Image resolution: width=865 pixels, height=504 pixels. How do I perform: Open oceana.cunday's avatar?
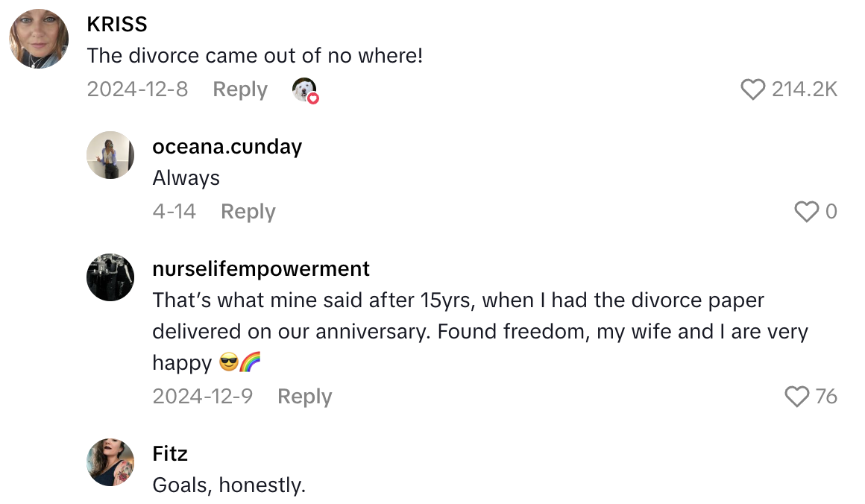click(x=110, y=155)
